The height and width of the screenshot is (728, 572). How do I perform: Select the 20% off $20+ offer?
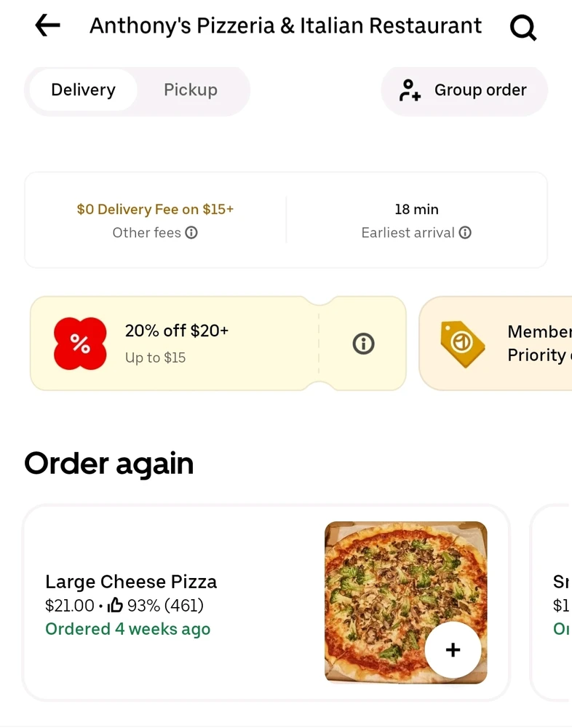177,331
